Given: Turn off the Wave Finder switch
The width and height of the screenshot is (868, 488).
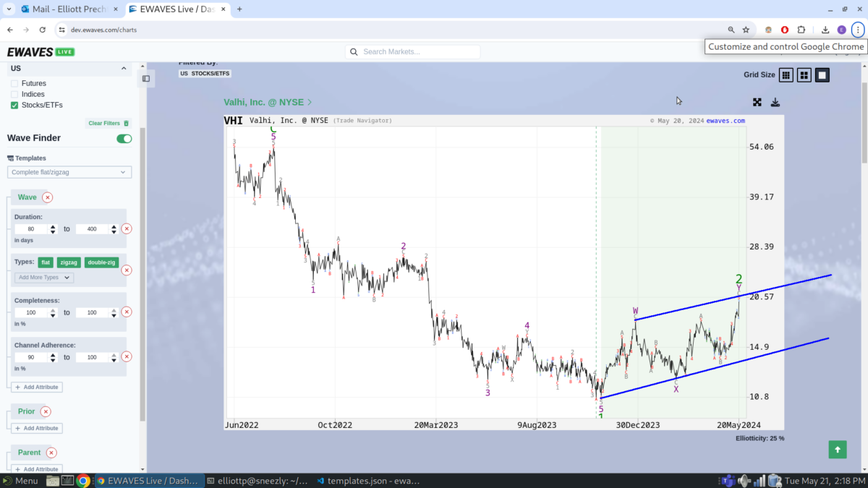Looking at the screenshot, I should pos(124,139).
